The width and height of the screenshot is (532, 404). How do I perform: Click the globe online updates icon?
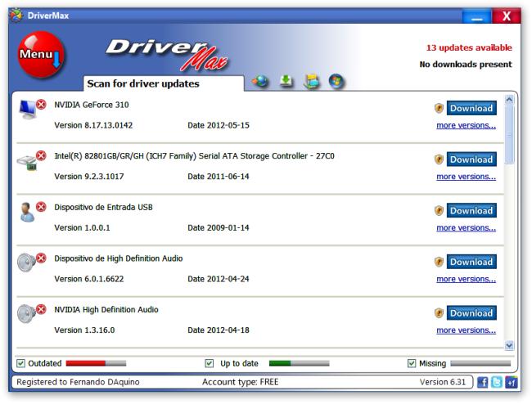click(x=260, y=81)
